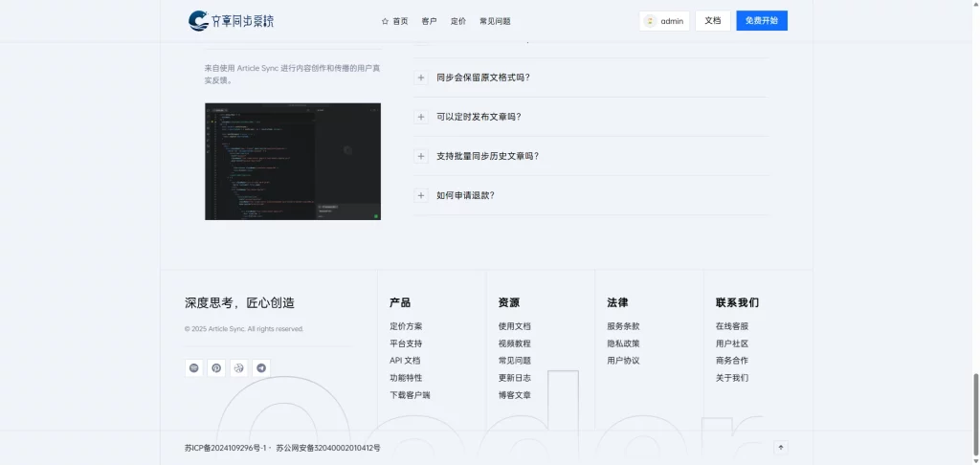Click the code editor screenshot thumbnail

[293, 162]
